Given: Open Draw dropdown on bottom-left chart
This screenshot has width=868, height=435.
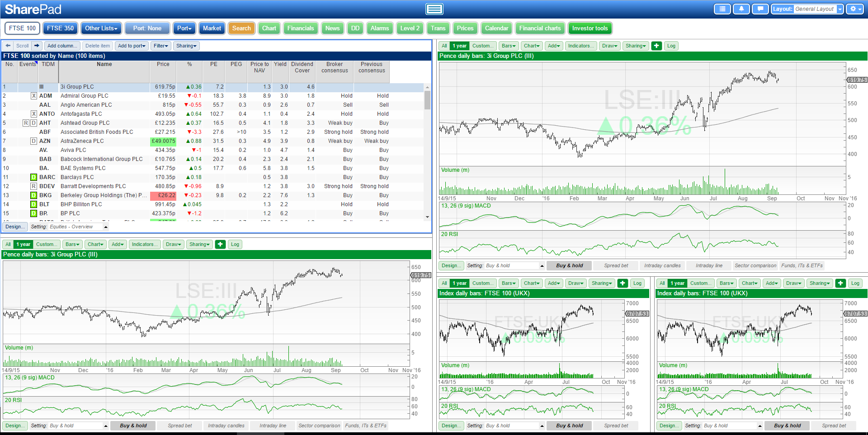Looking at the screenshot, I should [173, 244].
